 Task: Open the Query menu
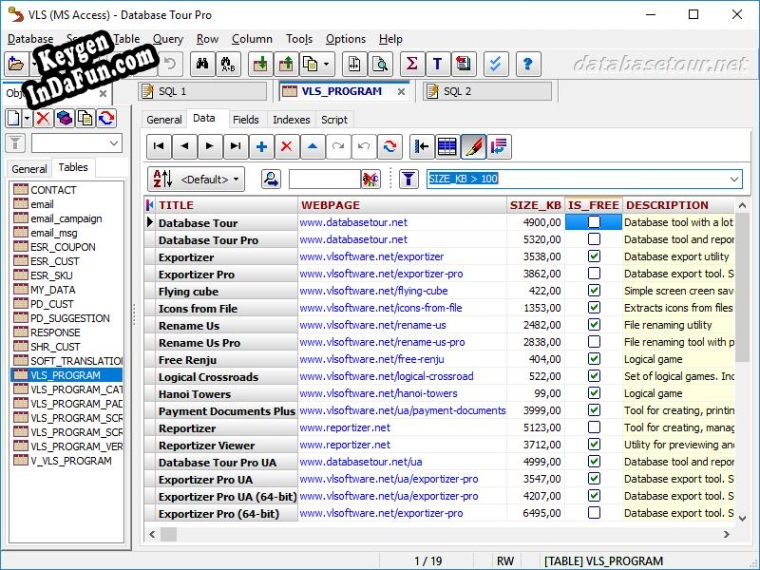[x=168, y=39]
